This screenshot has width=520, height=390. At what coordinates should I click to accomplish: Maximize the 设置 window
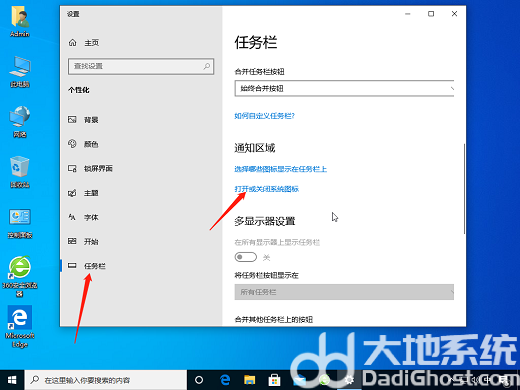pyautogui.click(x=431, y=14)
